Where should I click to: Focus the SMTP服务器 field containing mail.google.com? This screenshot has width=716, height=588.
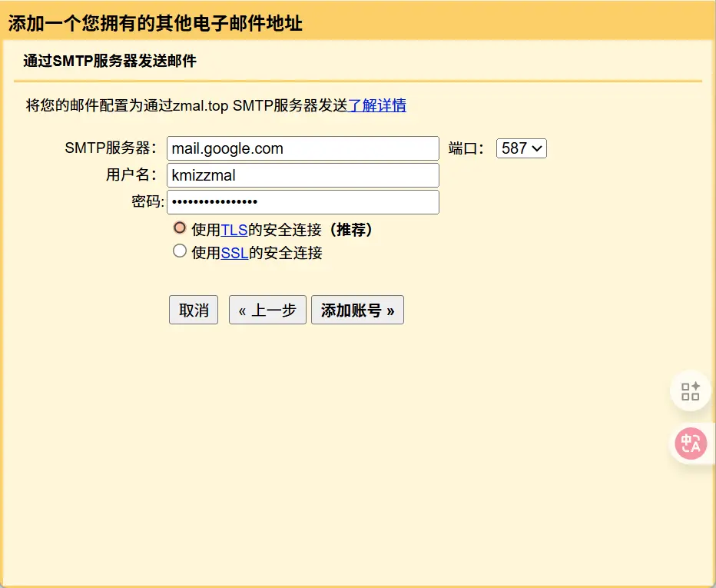[303, 148]
